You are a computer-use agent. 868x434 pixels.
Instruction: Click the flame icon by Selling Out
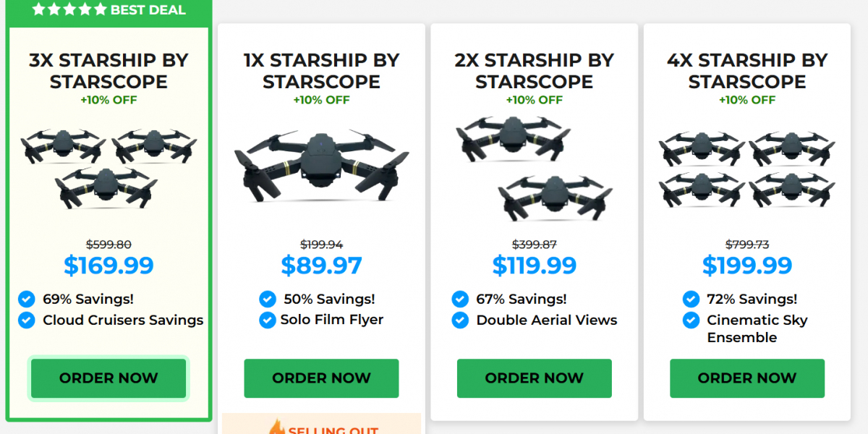click(x=277, y=427)
